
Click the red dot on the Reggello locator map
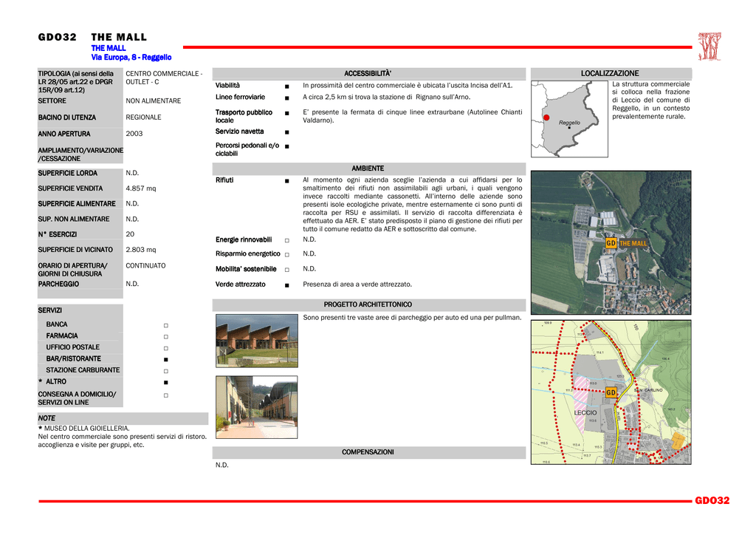coord(546,117)
